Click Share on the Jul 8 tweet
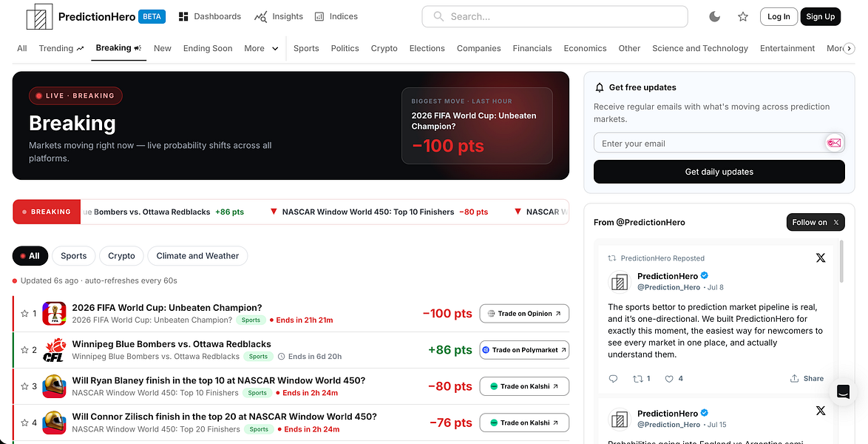Viewport: 868px width, 444px height. (807, 379)
